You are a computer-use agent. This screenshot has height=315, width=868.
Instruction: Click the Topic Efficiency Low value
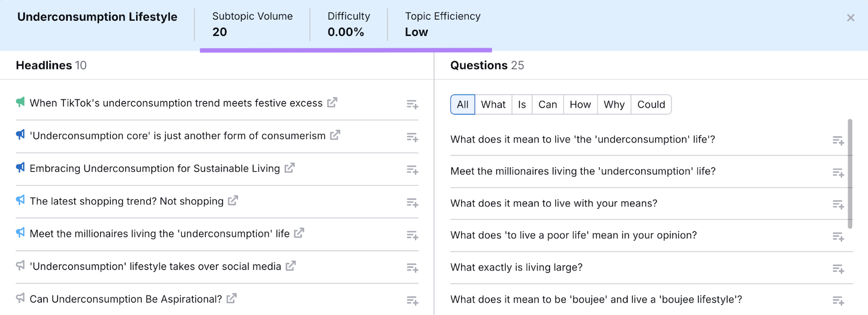(x=416, y=32)
